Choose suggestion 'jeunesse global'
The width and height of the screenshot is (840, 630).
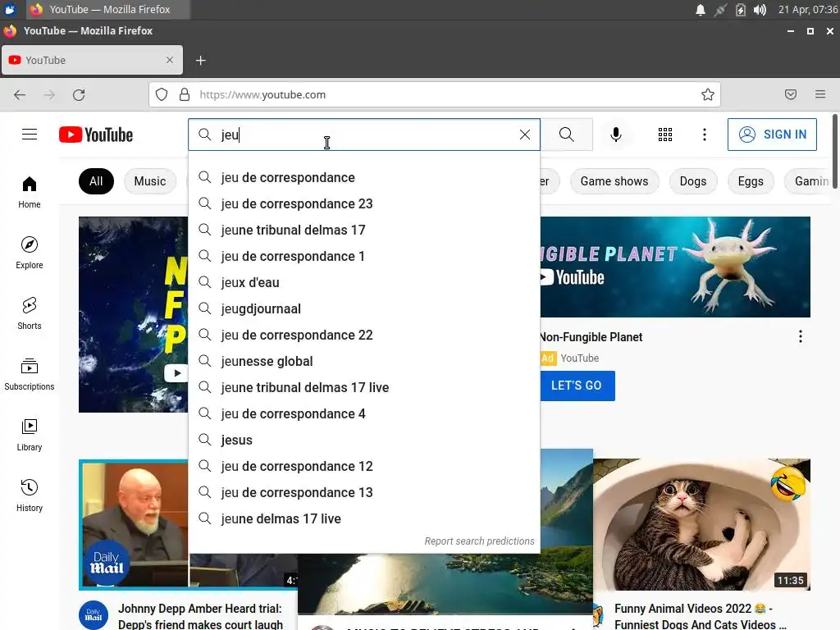pyautogui.click(x=364, y=361)
